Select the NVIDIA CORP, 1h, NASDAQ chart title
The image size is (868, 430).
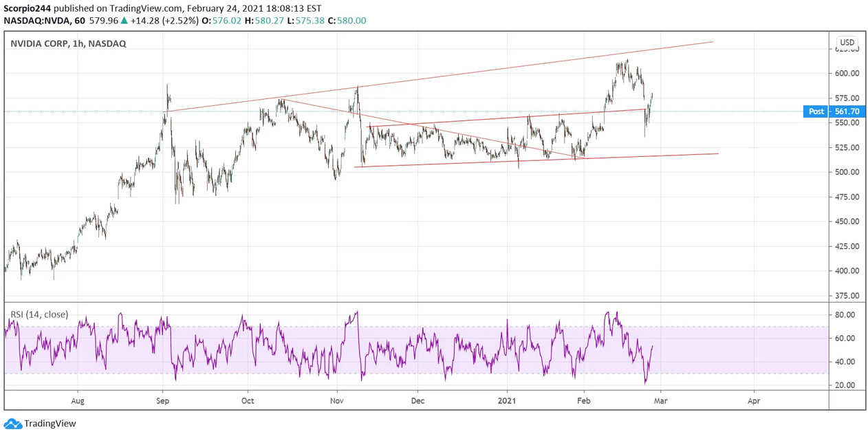coord(68,43)
